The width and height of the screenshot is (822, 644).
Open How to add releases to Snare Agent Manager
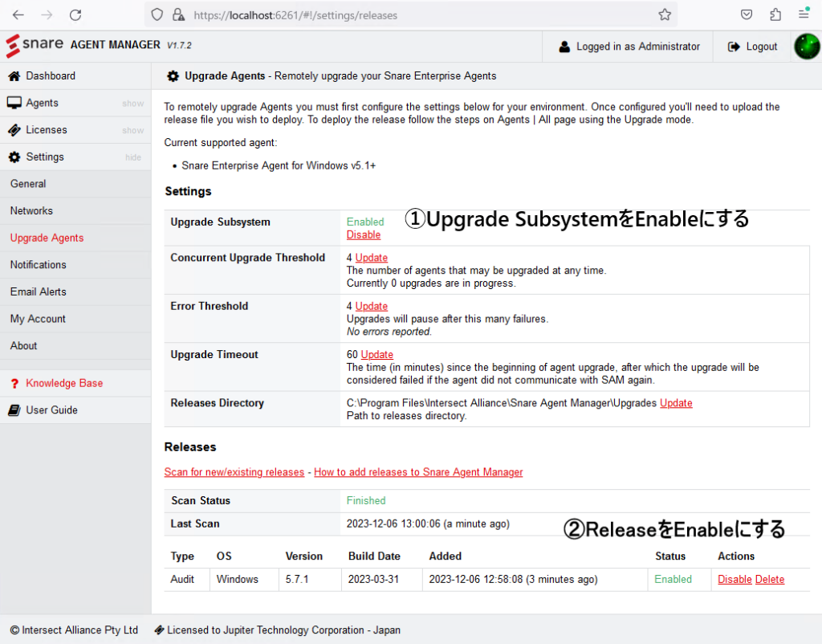click(418, 472)
